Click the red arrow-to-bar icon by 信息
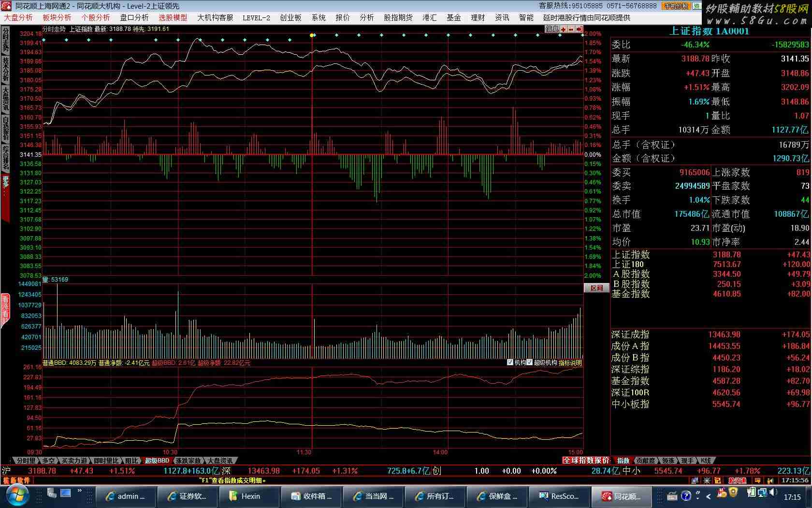The width and height of the screenshot is (812, 508). [579, 29]
